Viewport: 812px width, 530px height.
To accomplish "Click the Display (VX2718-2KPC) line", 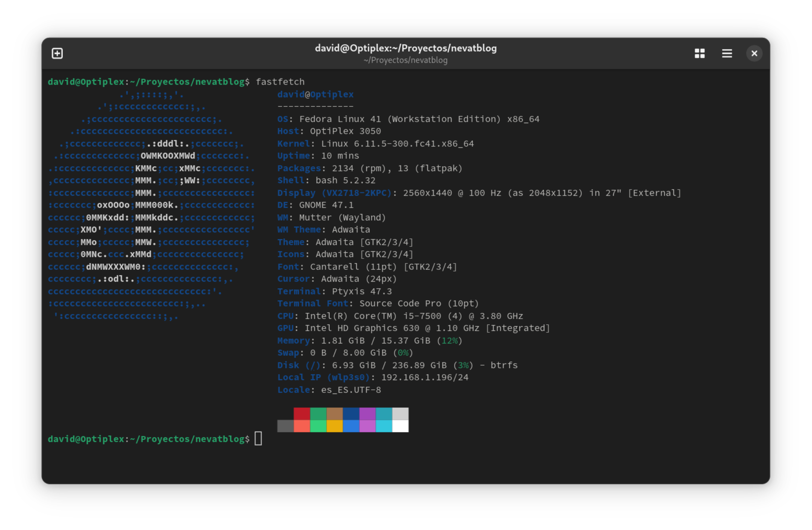I will tap(479, 193).
